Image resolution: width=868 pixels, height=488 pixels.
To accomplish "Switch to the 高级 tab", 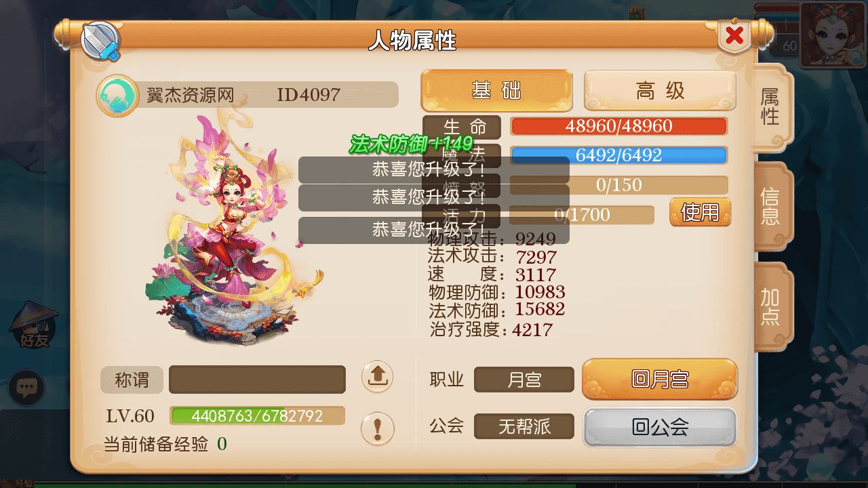I will coord(660,91).
